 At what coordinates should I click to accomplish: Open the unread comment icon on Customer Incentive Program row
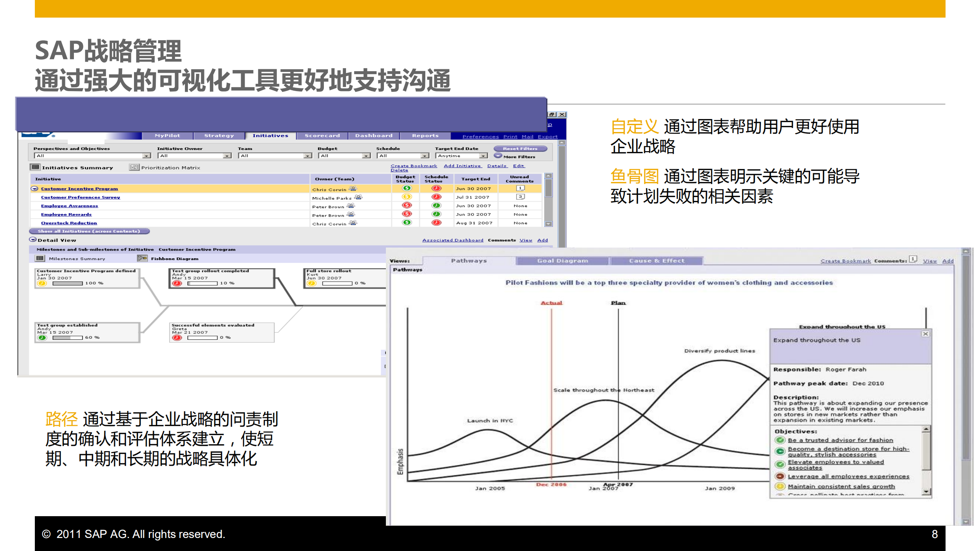click(x=521, y=188)
